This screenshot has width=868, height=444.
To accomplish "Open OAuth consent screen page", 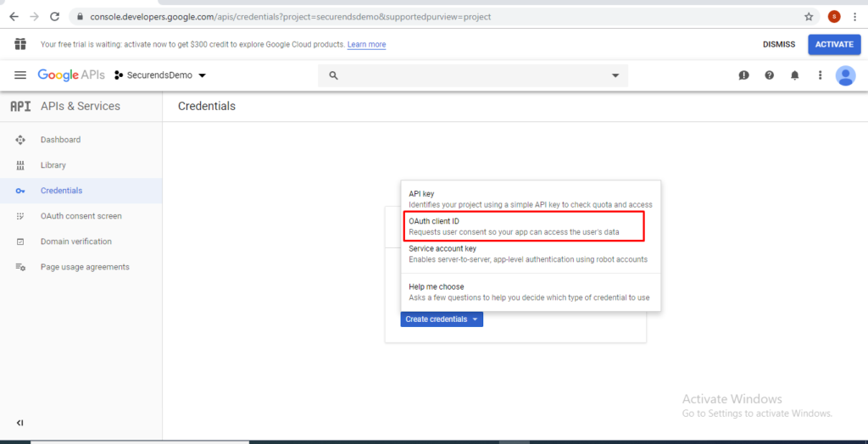I will (x=81, y=216).
